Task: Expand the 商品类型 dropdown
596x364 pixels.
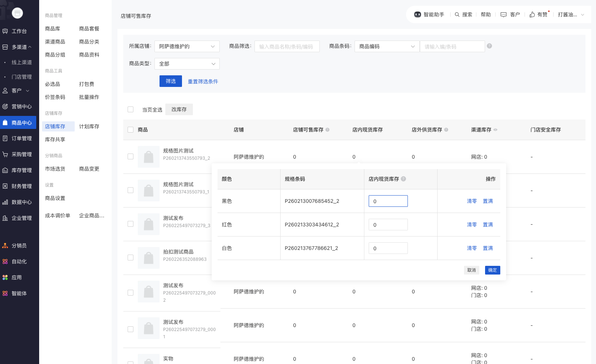Action: click(x=187, y=64)
